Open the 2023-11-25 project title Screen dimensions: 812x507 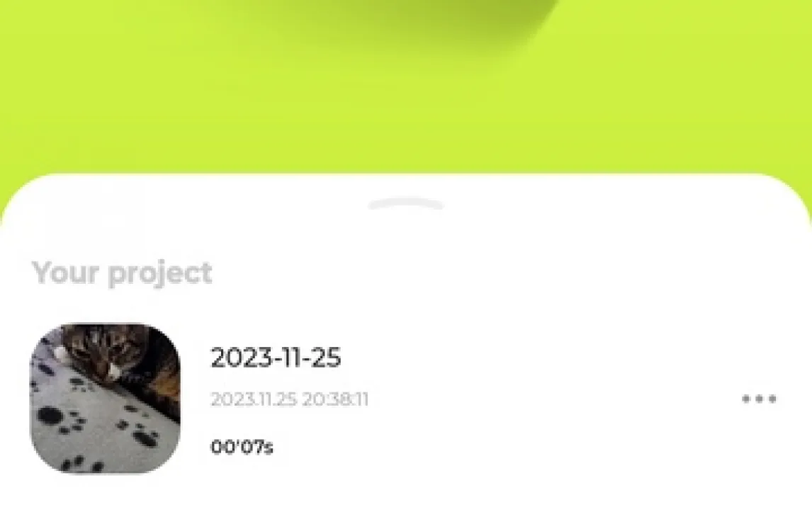coord(276,358)
